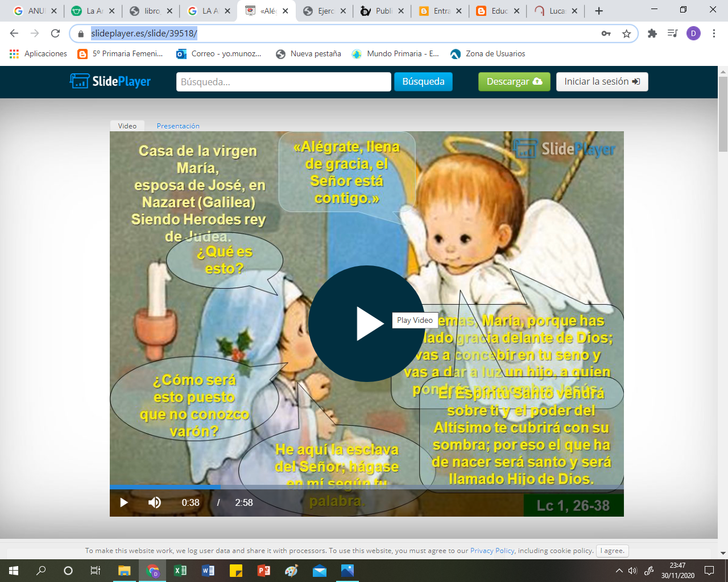This screenshot has width=728, height=582.
Task: Open Chrome in the taskbar
Action: [x=152, y=571]
